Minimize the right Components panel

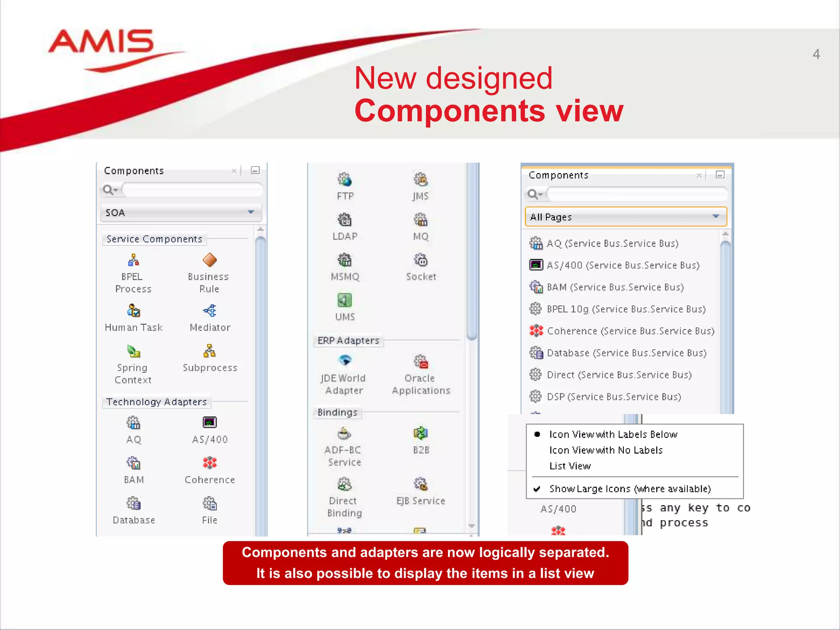720,175
